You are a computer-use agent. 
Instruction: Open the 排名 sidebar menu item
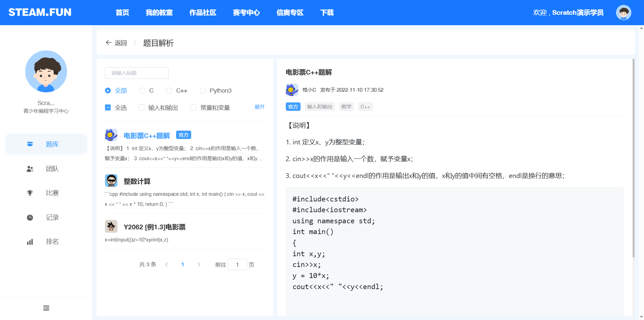[46, 242]
